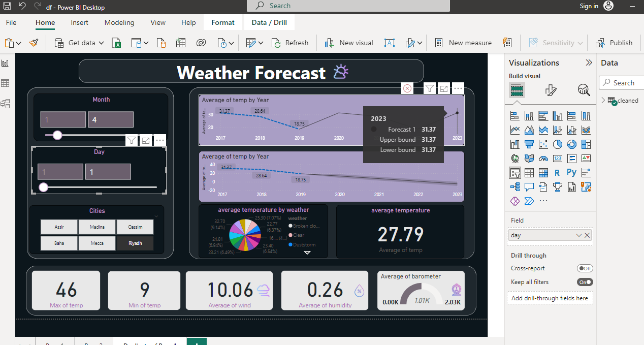Select the Riyadh city slicer button

[135, 243]
